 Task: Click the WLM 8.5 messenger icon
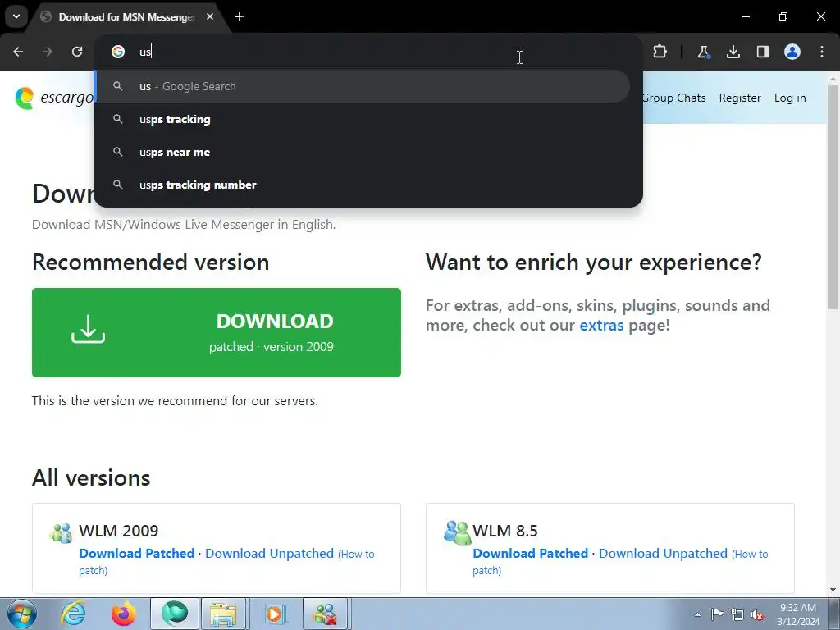458,532
